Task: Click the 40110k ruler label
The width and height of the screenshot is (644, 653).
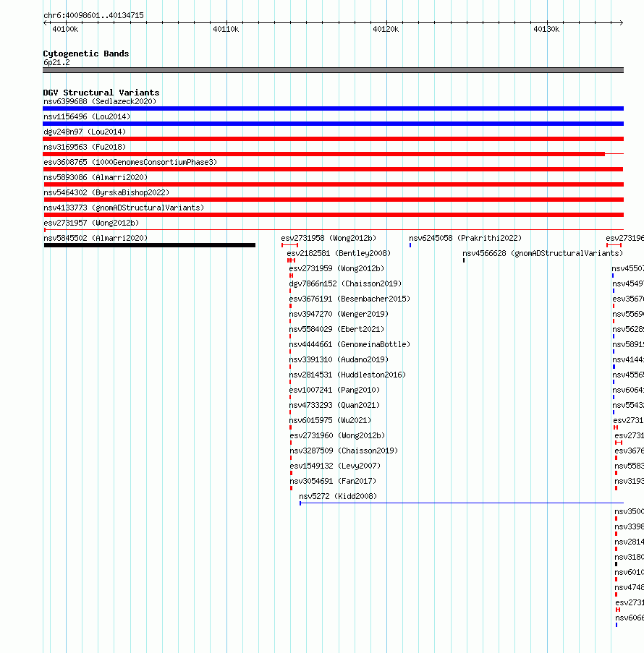Action: click(x=226, y=30)
